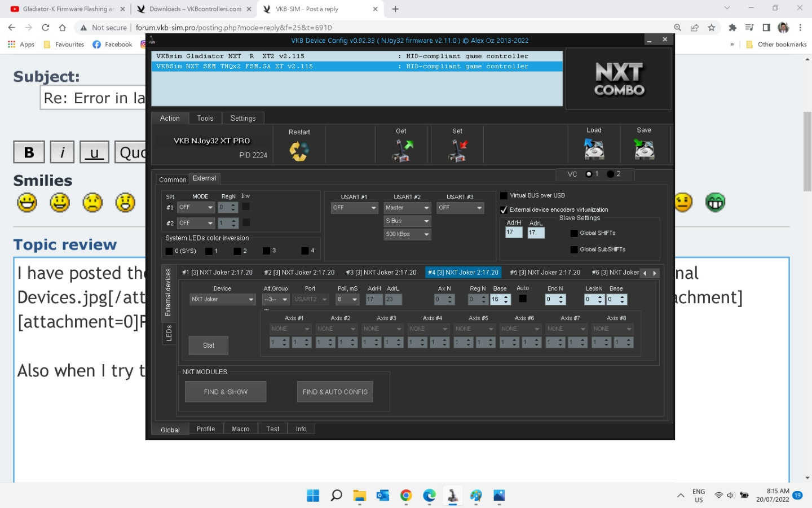Click FIND & SHOW button

click(226, 392)
